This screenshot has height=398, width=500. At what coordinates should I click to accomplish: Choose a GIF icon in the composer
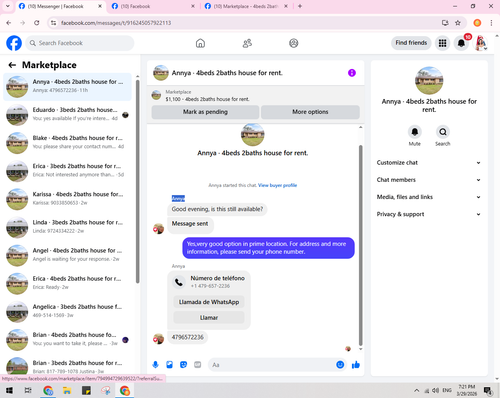coord(198,365)
